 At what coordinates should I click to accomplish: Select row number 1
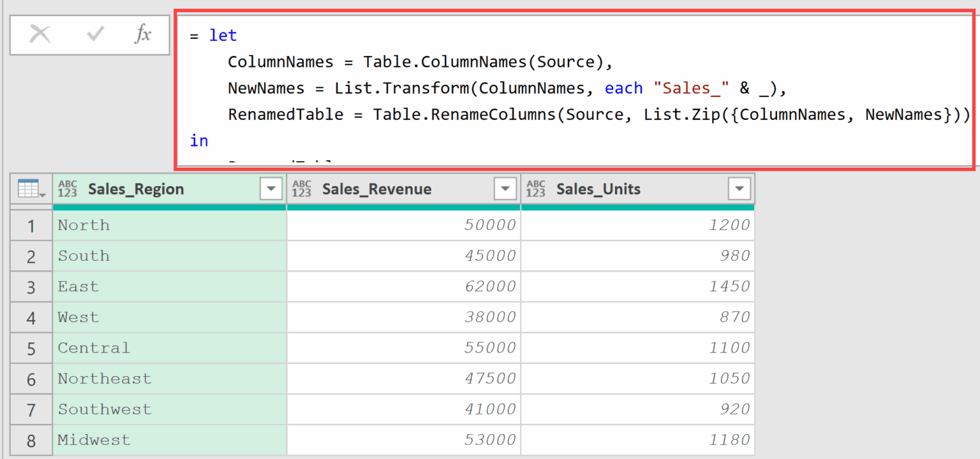[x=31, y=226]
